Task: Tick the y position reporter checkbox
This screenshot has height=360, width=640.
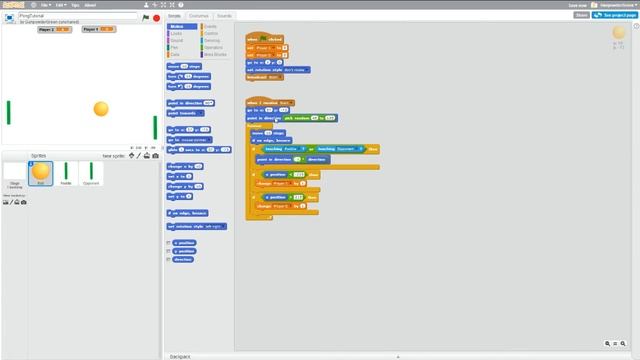Action: [x=168, y=251]
